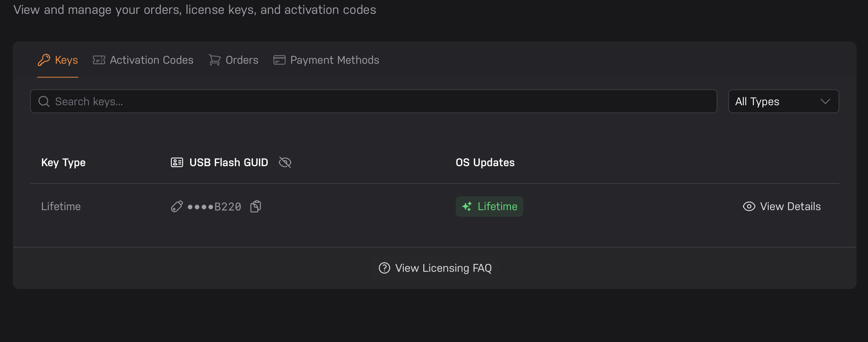Click the green Lifetime OS updates badge

489,206
